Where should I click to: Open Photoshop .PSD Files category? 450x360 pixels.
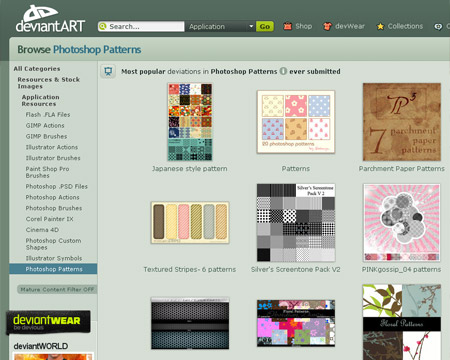(57, 186)
